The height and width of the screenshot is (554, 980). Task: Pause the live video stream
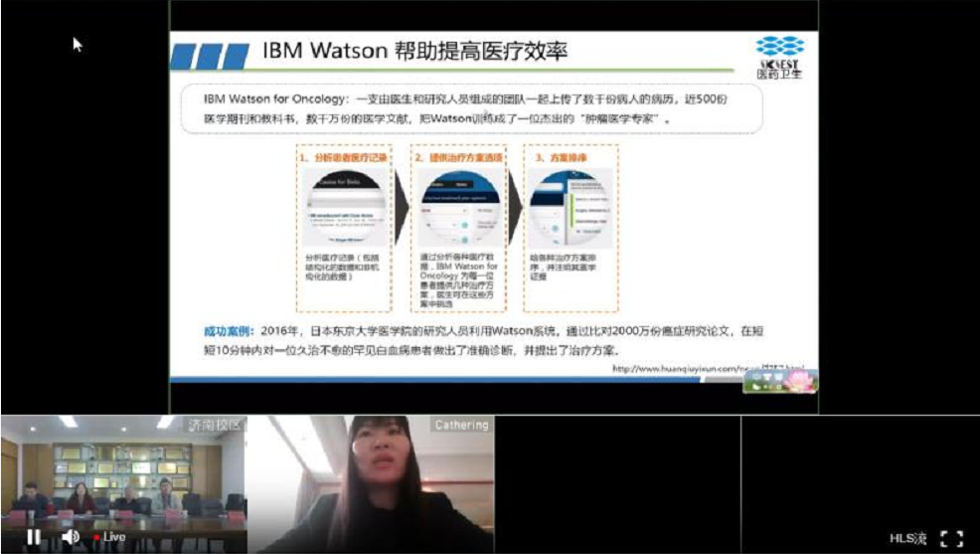click(33, 537)
